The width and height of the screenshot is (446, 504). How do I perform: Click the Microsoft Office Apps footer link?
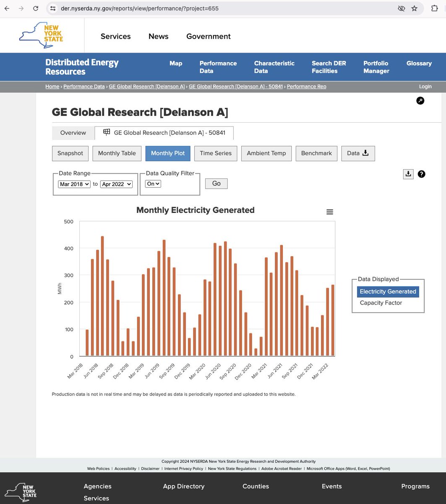point(348,469)
